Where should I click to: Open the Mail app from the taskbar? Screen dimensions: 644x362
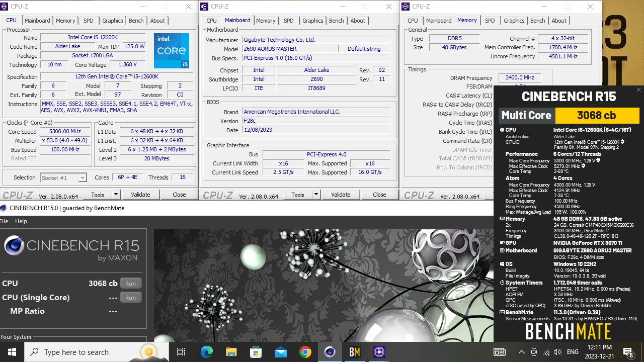pos(280,352)
